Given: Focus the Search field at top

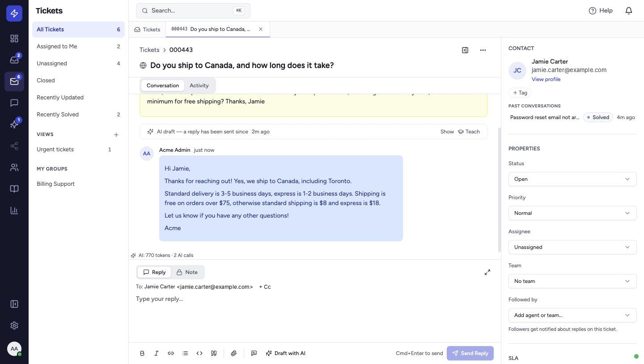Looking at the screenshot, I should 193,10.
